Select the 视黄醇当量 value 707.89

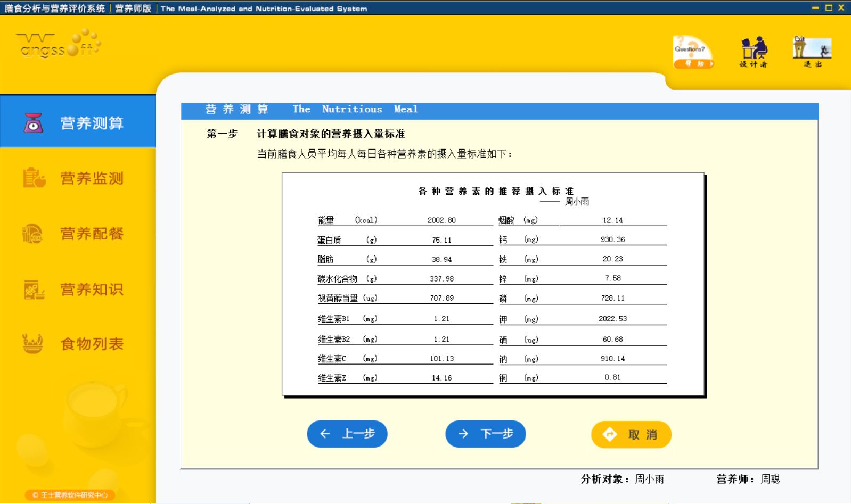441,298
